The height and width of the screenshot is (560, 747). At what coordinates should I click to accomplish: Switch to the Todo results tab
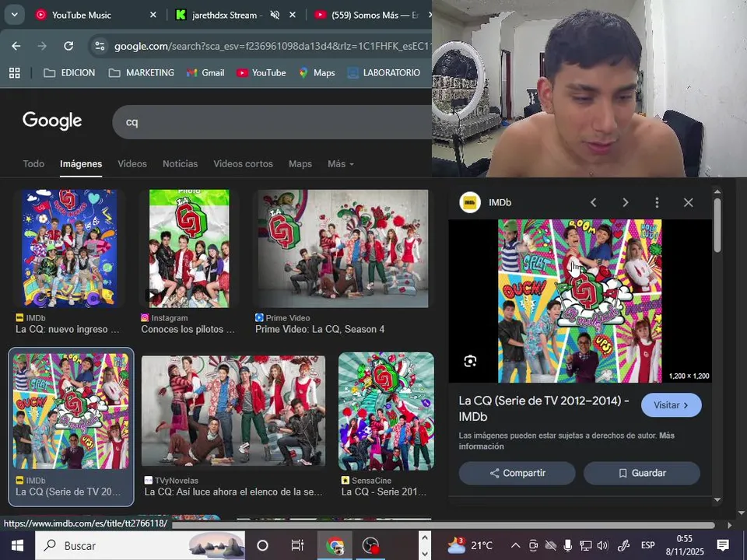coord(33,164)
